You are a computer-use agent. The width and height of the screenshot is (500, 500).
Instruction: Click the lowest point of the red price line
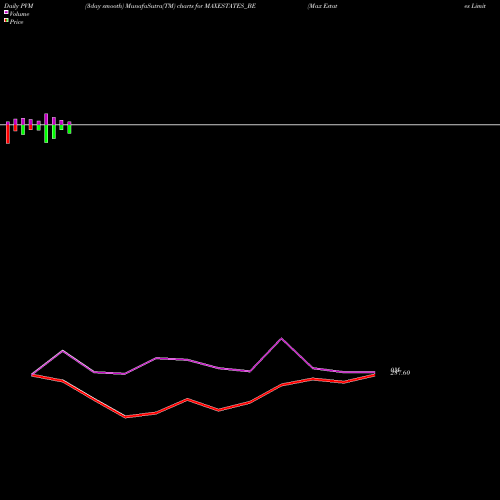(126, 417)
